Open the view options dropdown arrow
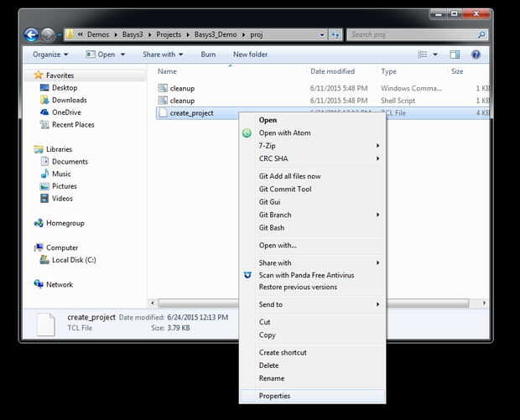Viewport: 520px width, 420px height. tap(435, 54)
